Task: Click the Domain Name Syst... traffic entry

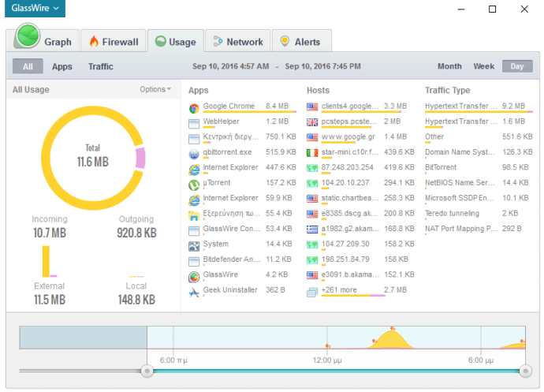Action: (479, 152)
